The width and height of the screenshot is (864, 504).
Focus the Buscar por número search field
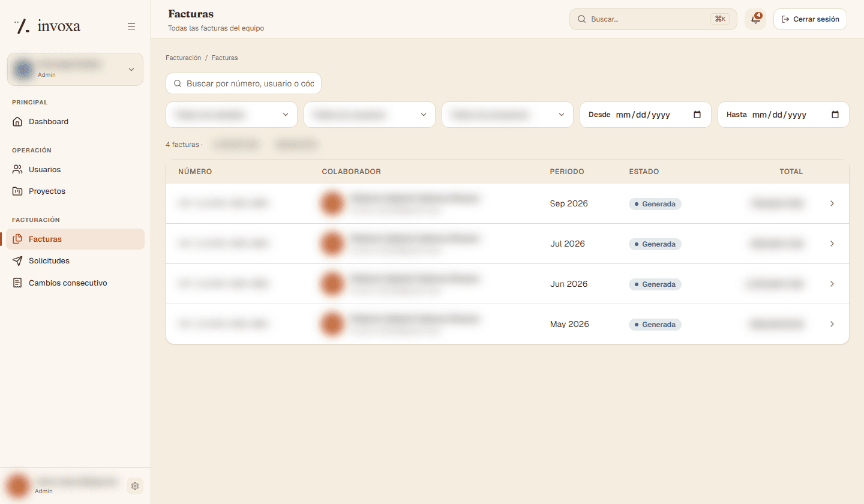(x=244, y=83)
